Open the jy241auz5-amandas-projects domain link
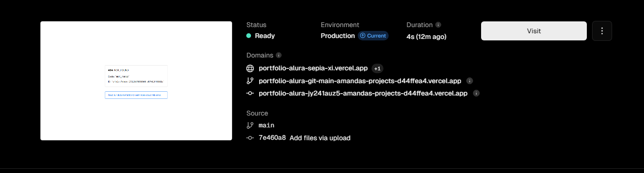 (x=363, y=93)
